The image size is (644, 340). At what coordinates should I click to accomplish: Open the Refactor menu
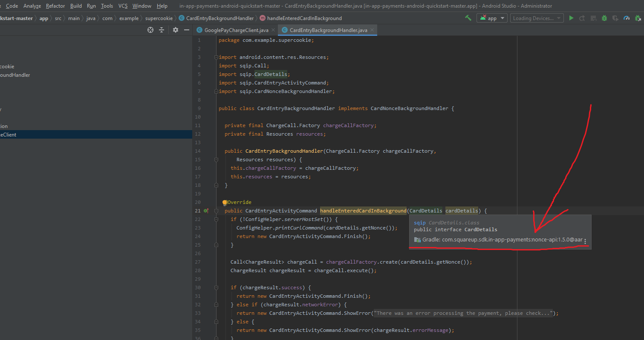(x=55, y=6)
